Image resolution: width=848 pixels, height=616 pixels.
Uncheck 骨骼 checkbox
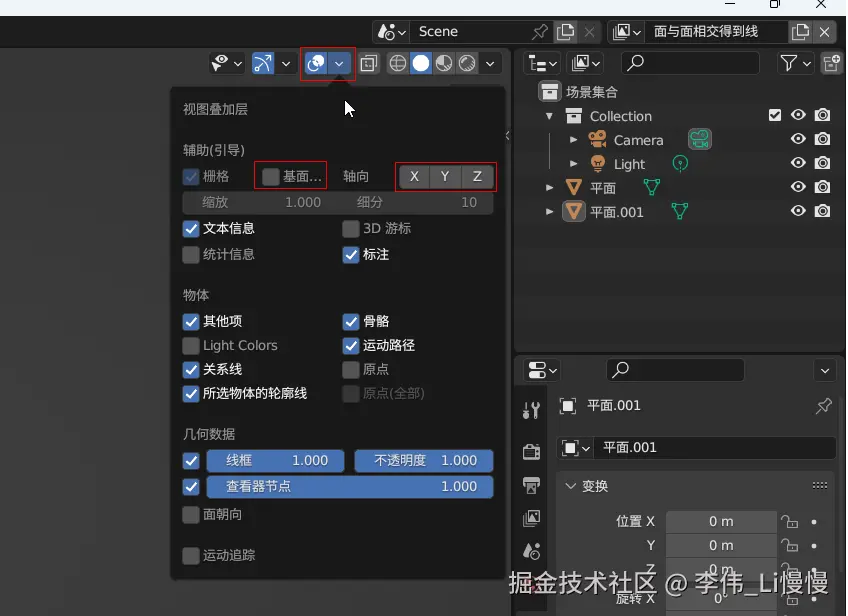pos(351,321)
